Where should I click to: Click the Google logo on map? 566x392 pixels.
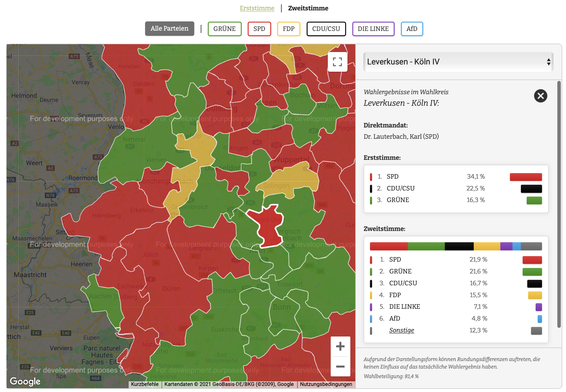point(25,381)
